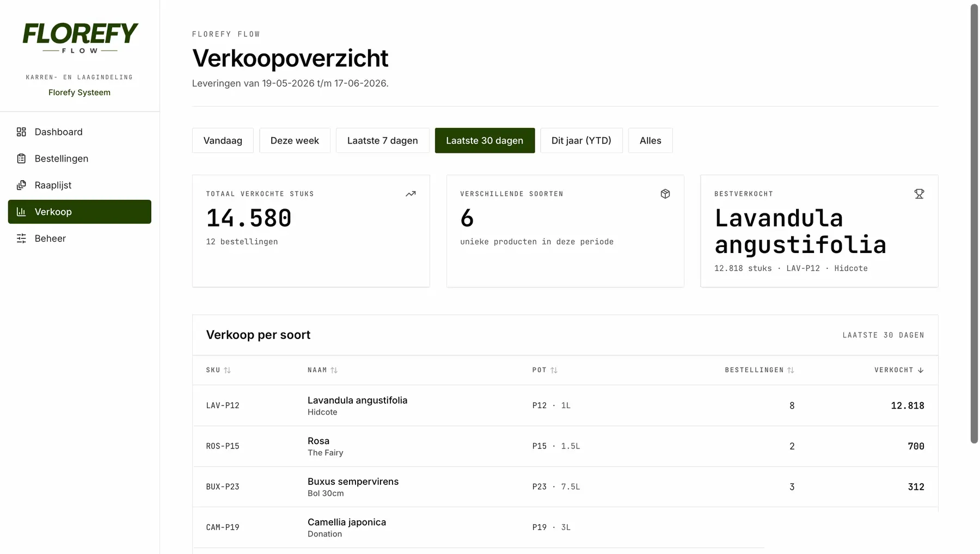980x554 pixels.
Task: Click the P15 · 1.5L pot cell
Action: [556, 446]
